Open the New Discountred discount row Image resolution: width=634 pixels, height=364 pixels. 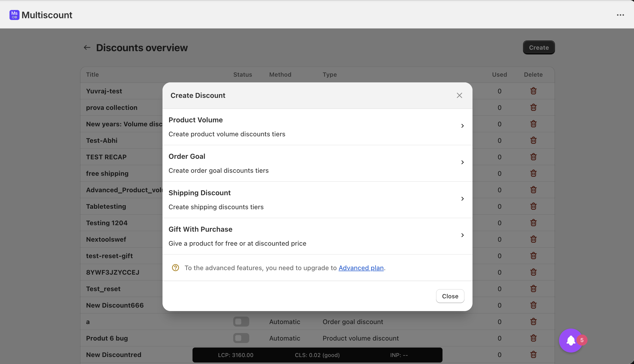click(x=114, y=355)
